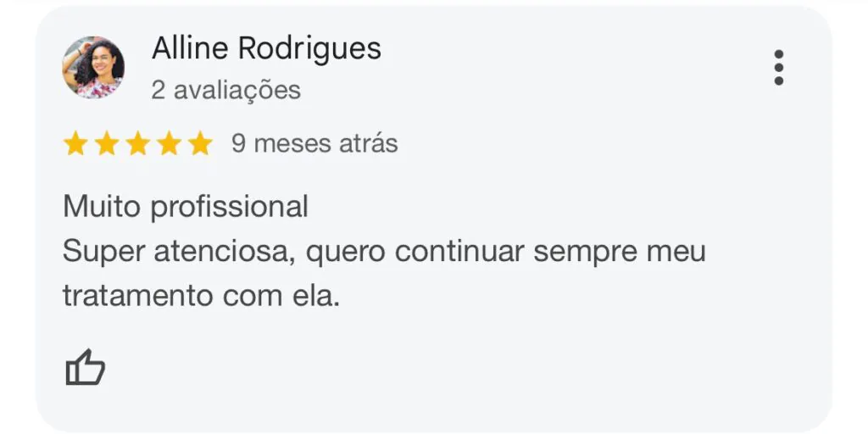The image size is (868, 440).
Task: Click the 'Muito profissional' review line
Action: pos(186,207)
